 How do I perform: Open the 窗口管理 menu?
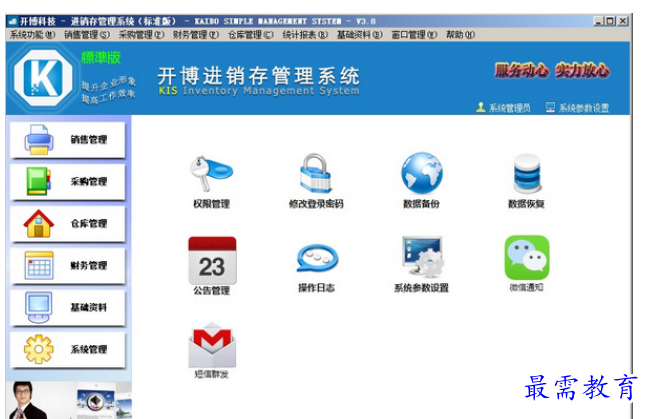coord(414,35)
